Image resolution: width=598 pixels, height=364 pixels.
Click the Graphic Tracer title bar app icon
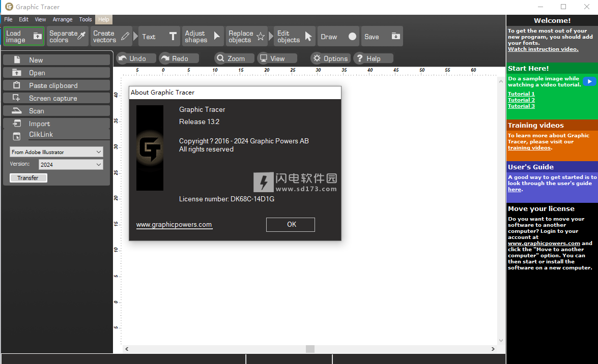[x=9, y=7]
